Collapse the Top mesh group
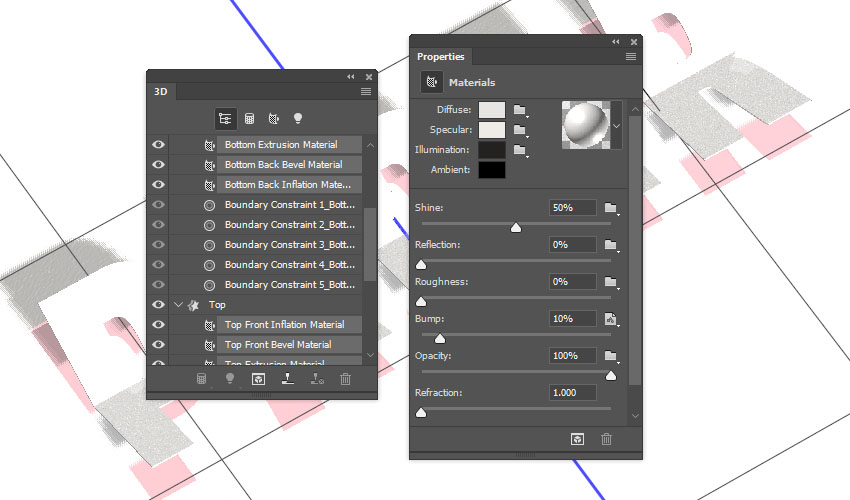Image resolution: width=850 pixels, height=500 pixels. (178, 305)
